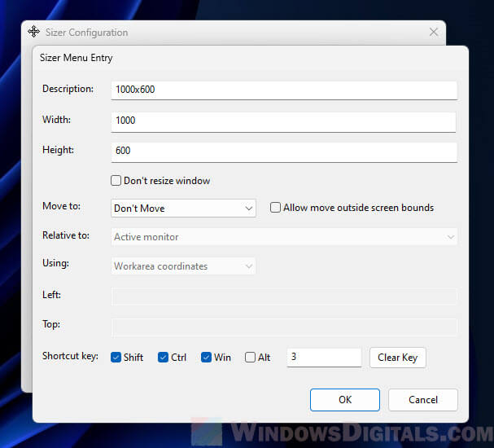Click into the Width input field
The width and height of the screenshot is (494, 448).
tap(283, 121)
